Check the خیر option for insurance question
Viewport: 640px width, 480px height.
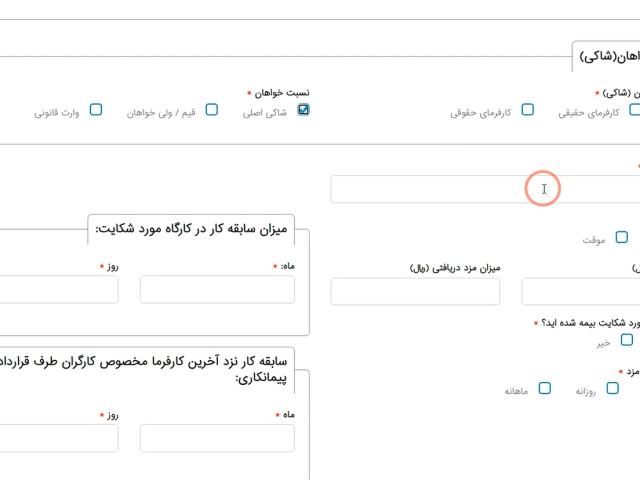(627, 340)
